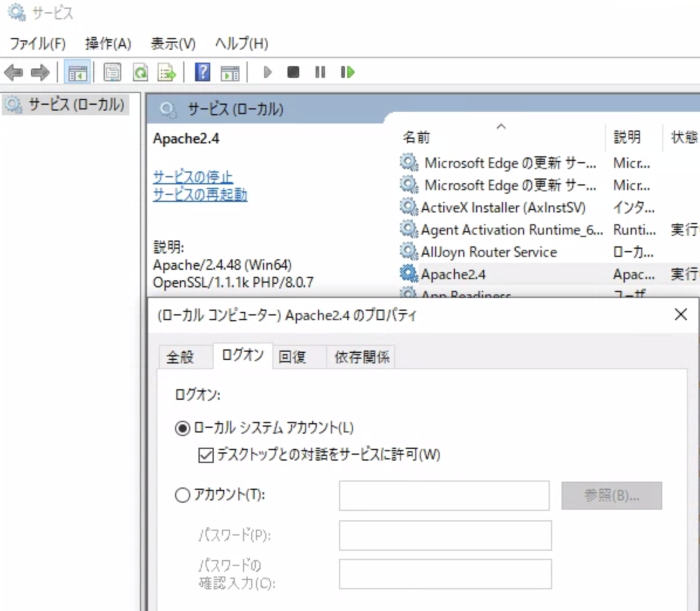This screenshot has width=700, height=611.
Task: Switch to the 依存関係 tab
Action: [361, 357]
